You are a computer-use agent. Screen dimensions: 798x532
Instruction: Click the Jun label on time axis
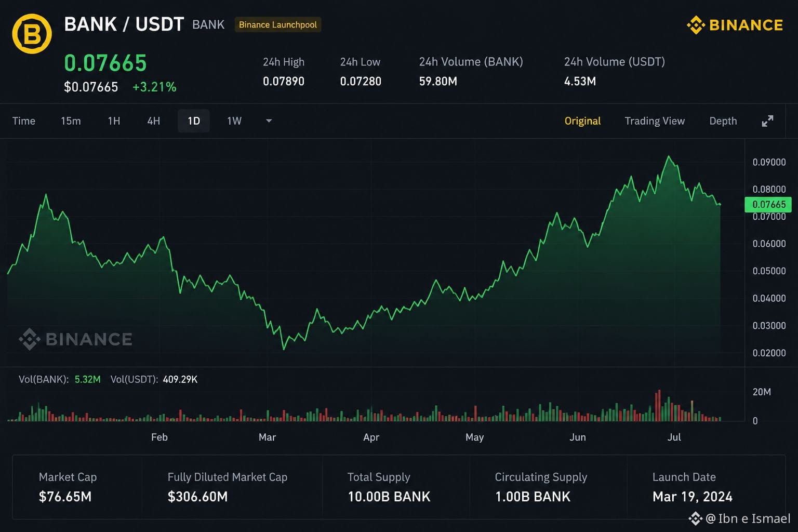[578, 437]
